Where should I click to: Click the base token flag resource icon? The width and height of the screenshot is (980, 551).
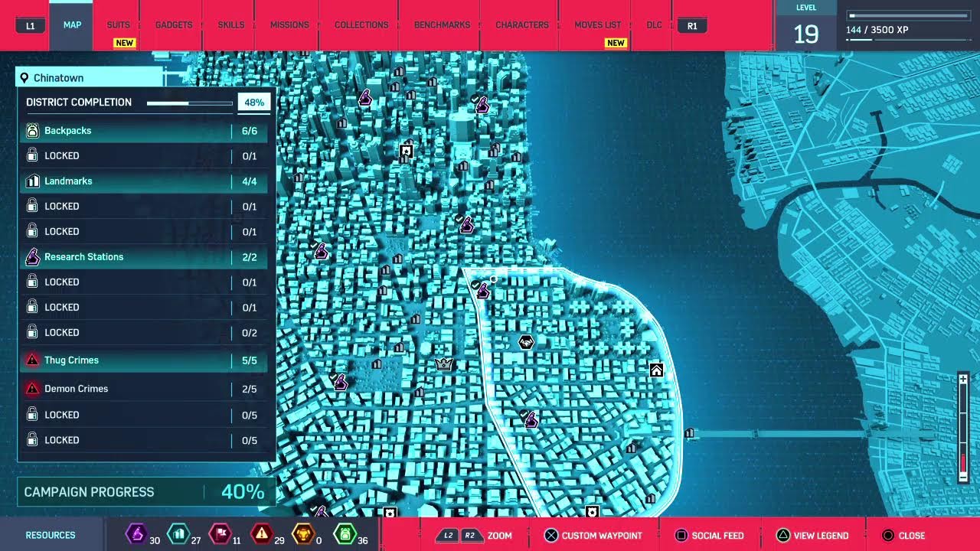[220, 533]
